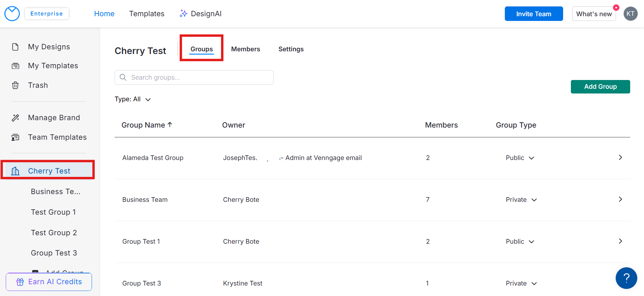Open Team Templates in the sidebar

pos(57,137)
